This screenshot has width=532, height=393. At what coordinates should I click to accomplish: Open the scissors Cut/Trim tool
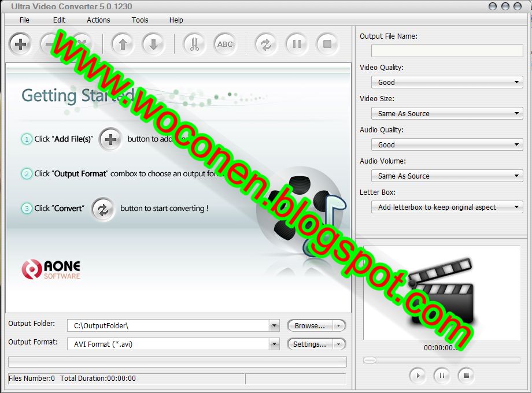(194, 44)
